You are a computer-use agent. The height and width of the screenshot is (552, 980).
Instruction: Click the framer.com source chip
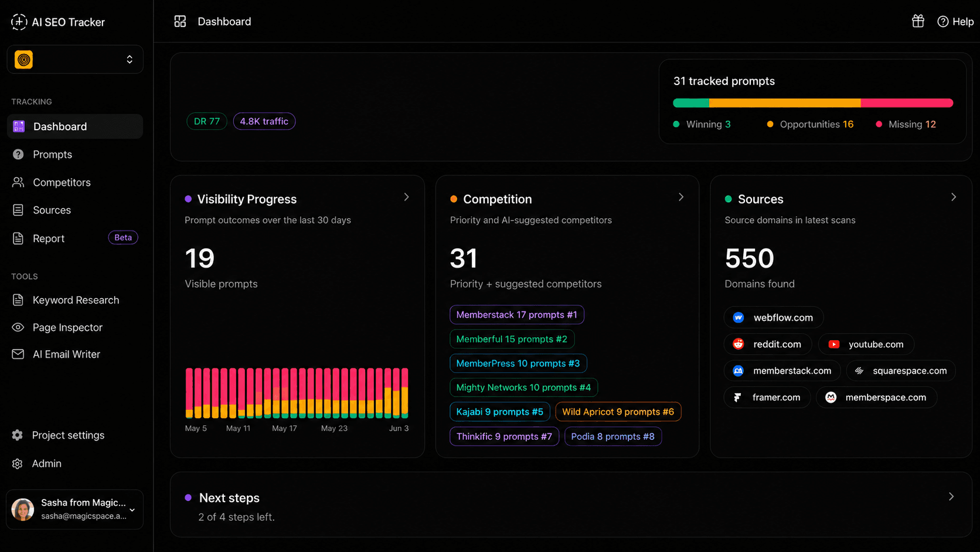pyautogui.click(x=767, y=397)
